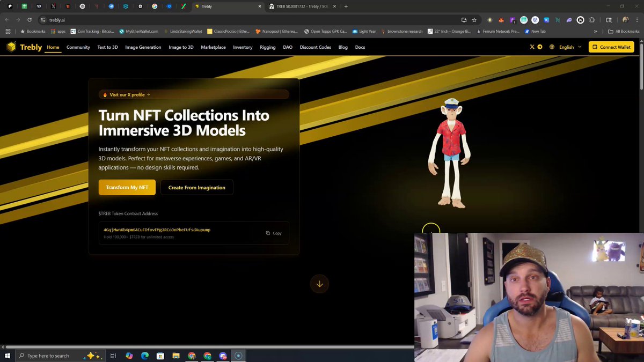
Task: Click the Connect Wallet button
Action: point(611,47)
